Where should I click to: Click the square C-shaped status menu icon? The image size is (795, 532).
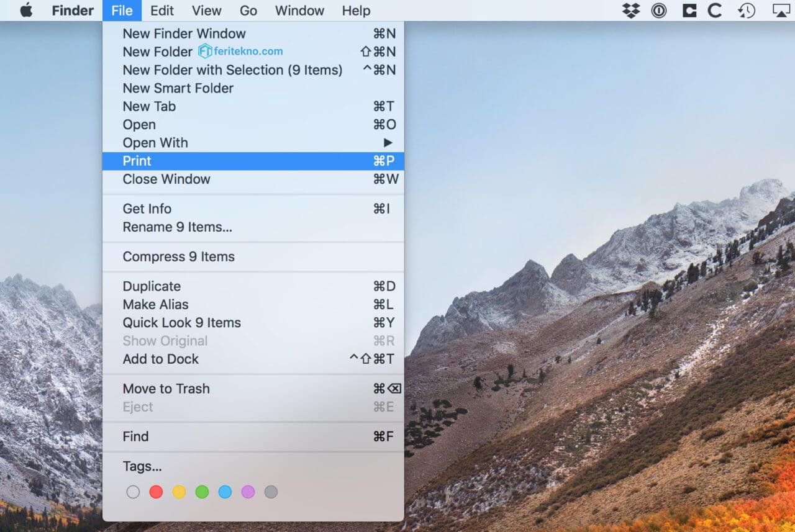click(x=689, y=11)
